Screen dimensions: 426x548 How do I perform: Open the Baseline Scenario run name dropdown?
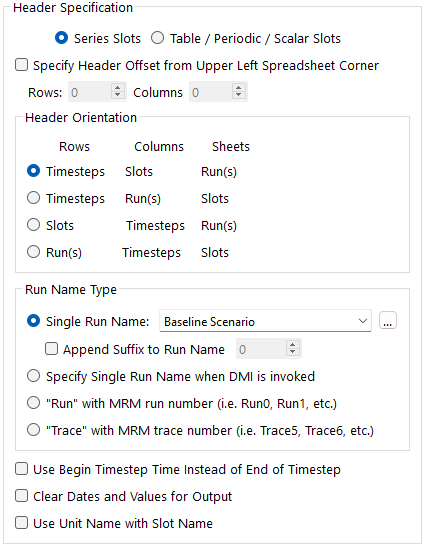pos(265,321)
